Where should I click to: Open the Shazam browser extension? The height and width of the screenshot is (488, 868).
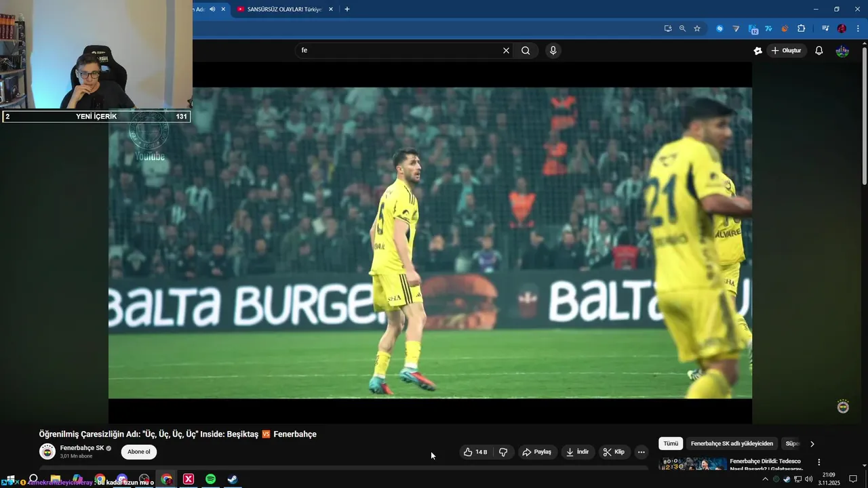point(719,28)
